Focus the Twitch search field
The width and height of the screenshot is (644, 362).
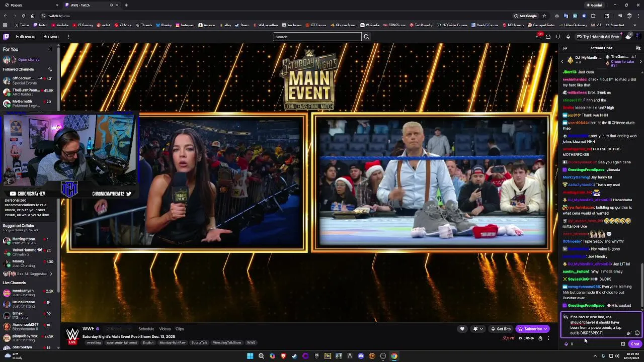click(x=317, y=37)
